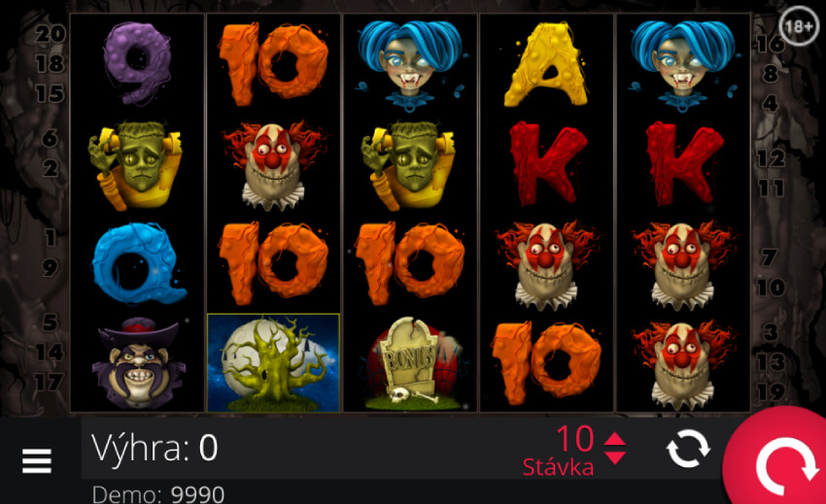Click the 18+ age badge
The width and height of the screenshot is (826, 504).
pos(799,26)
